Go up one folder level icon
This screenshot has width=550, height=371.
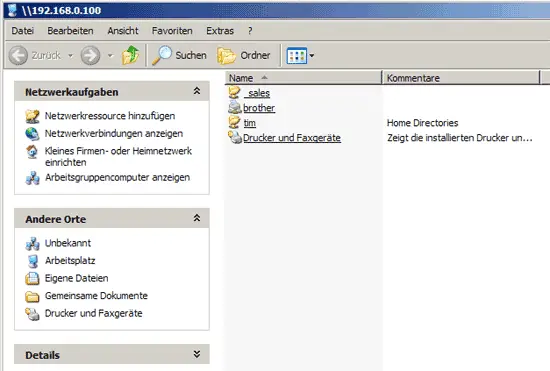pyautogui.click(x=130, y=55)
